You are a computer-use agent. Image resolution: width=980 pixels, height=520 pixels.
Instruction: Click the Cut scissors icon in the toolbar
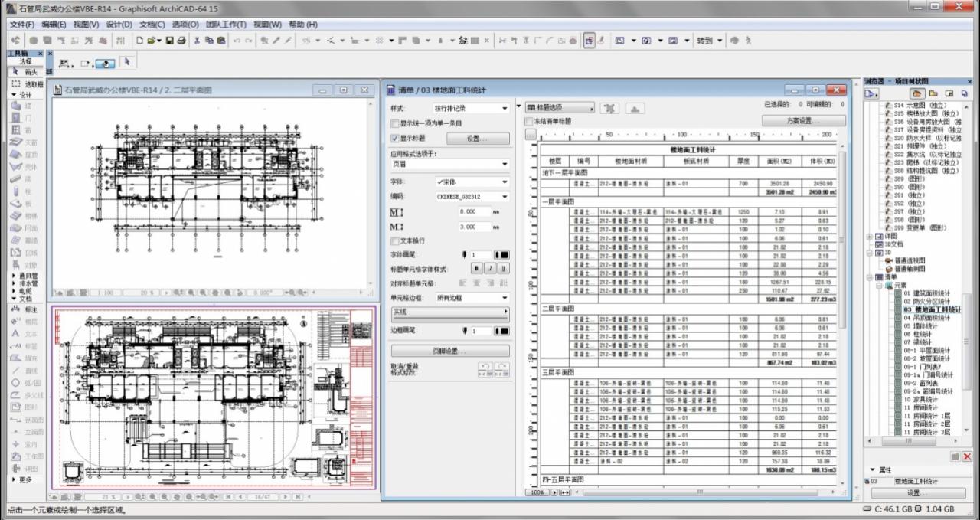click(x=197, y=41)
